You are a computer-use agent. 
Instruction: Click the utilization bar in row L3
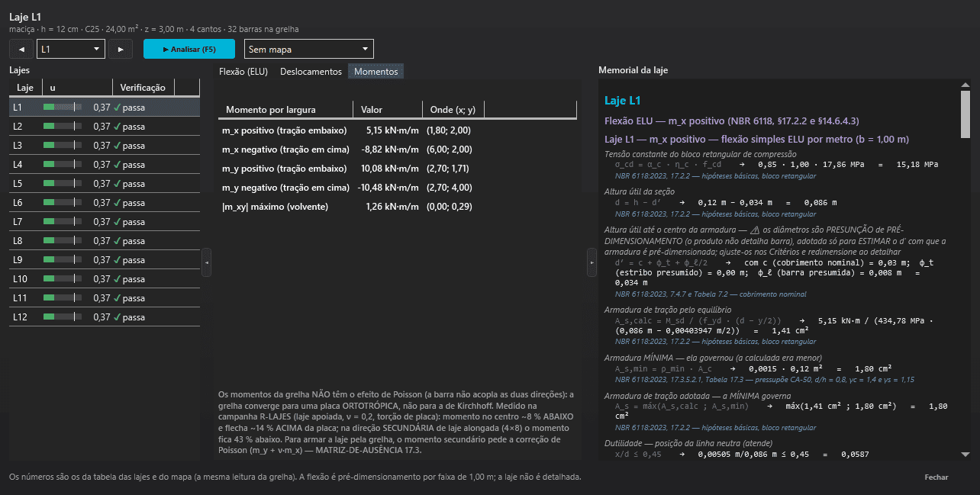(x=63, y=146)
